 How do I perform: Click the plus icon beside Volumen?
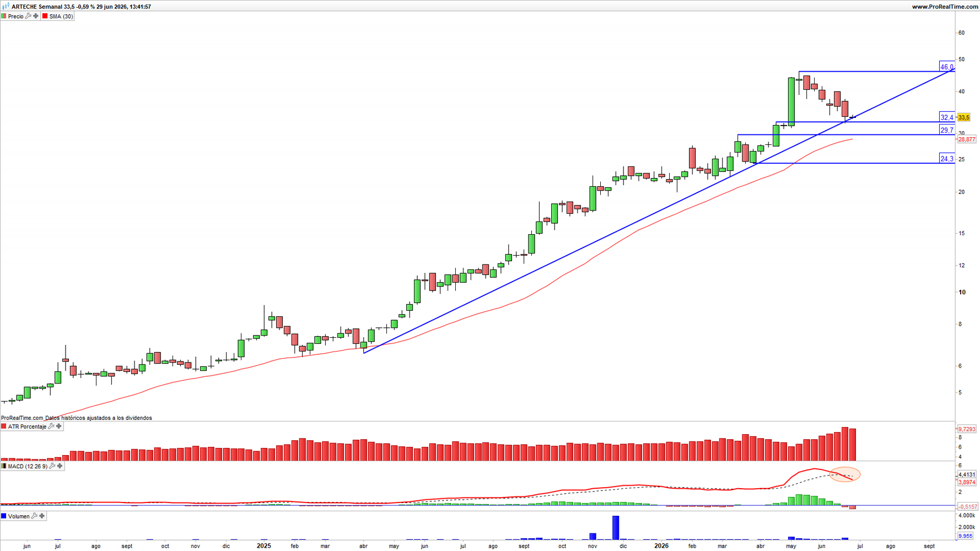point(42,516)
